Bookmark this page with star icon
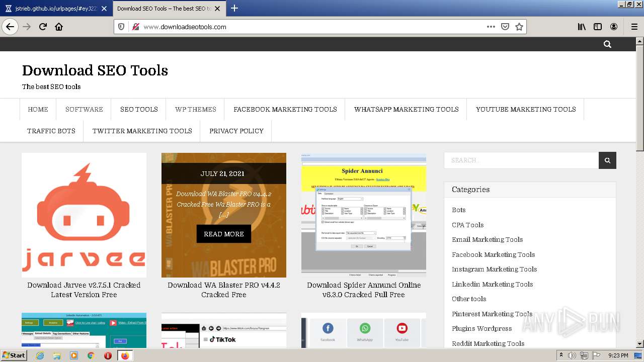Viewport: 644px width, 362px height. [519, 27]
